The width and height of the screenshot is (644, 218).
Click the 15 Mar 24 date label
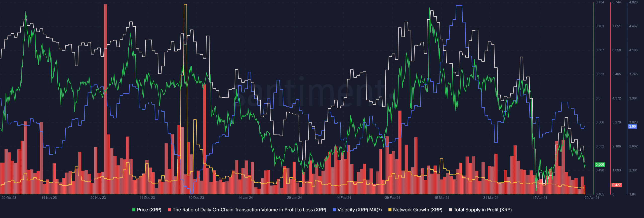[x=441, y=198]
